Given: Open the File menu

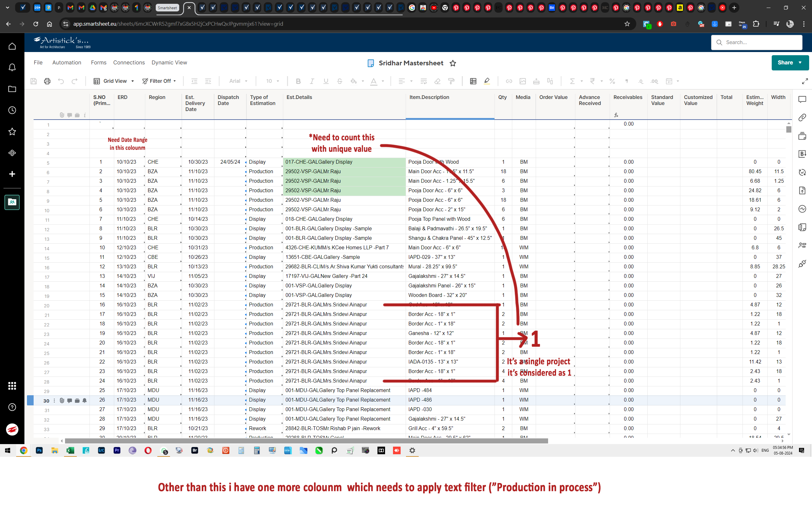Looking at the screenshot, I should (x=38, y=62).
